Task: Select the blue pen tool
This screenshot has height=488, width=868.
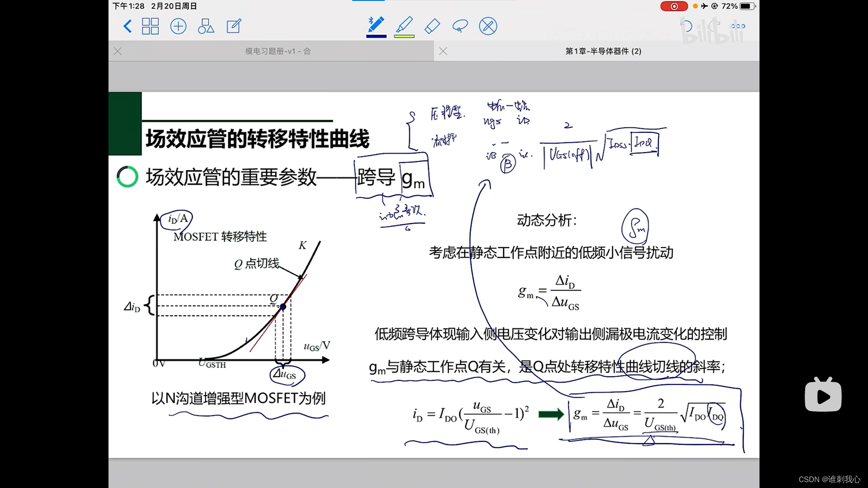Action: 376,25
